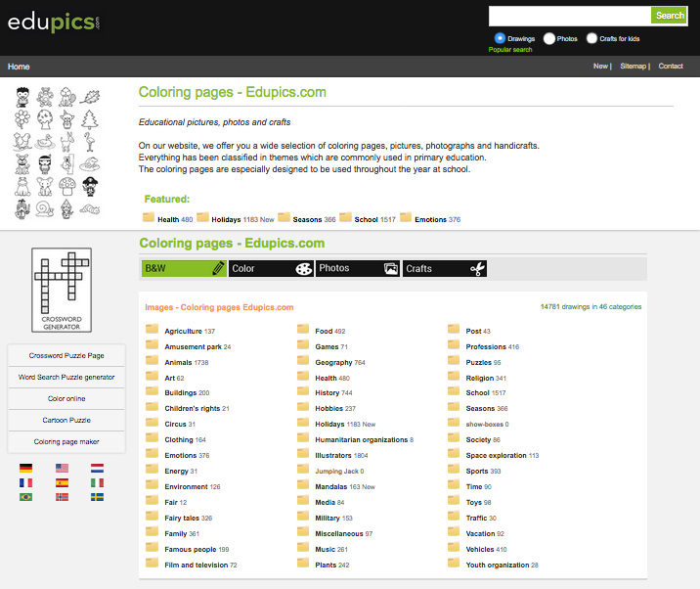Open featured Seasons 366 category
700x589 pixels.
pos(314,219)
